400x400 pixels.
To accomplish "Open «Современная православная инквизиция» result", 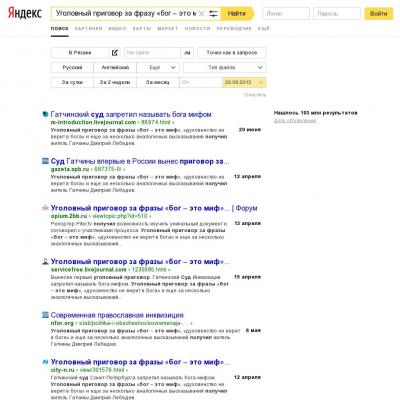I will tap(117, 315).
